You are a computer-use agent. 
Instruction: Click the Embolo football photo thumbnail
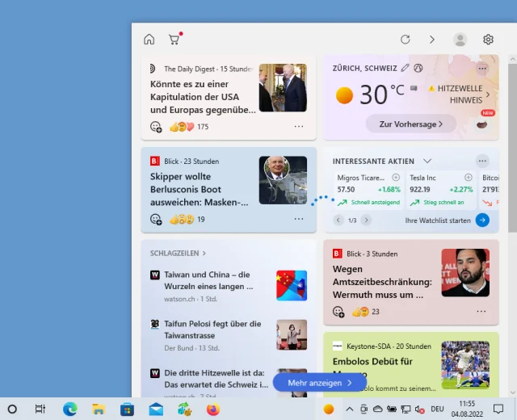(x=465, y=365)
